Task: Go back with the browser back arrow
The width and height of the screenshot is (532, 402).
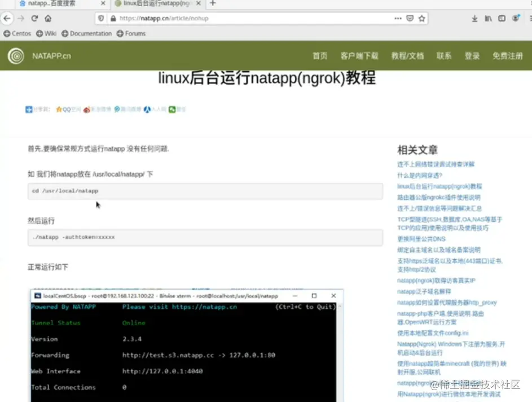Action: coord(7,18)
